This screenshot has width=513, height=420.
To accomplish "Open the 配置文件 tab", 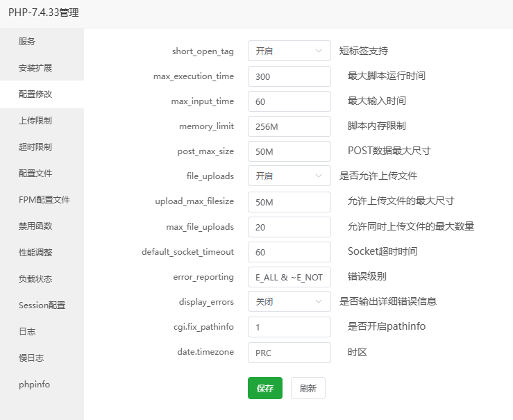I will click(35, 174).
